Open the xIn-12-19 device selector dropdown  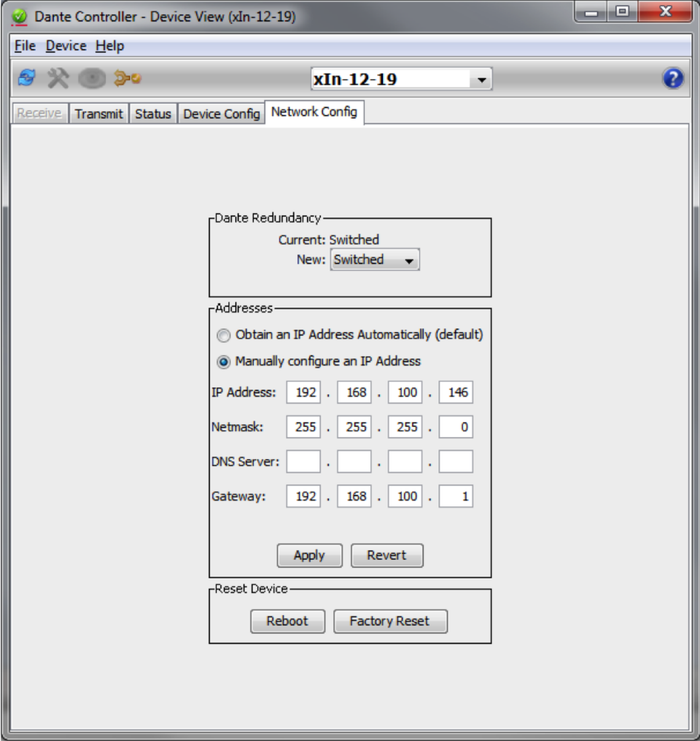point(481,79)
